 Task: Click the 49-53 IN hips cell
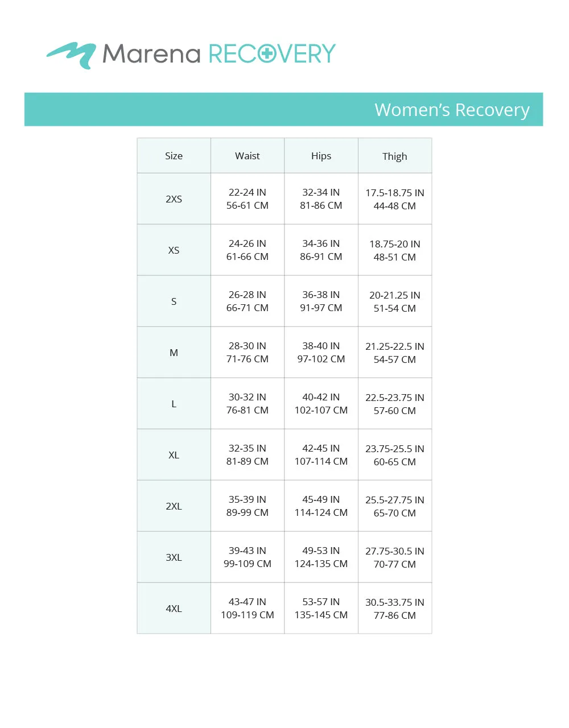321,557
